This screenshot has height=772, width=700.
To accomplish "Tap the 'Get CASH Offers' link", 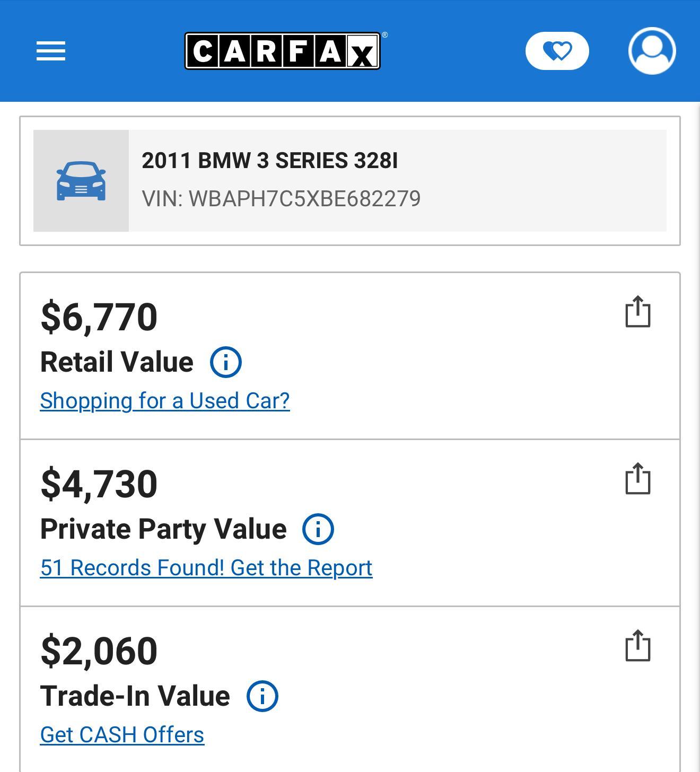I will point(122,735).
